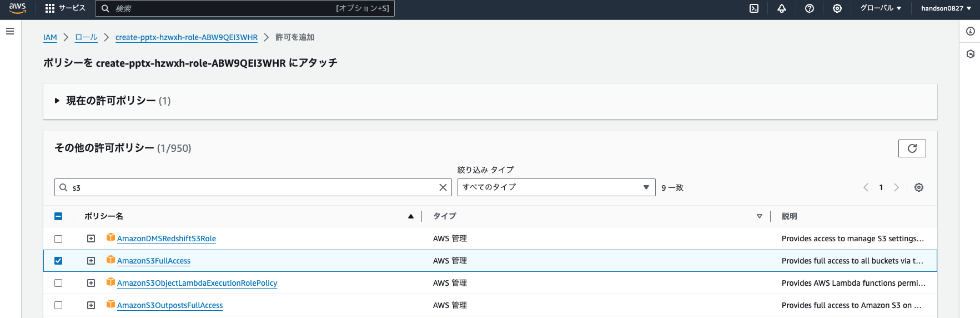Check AmazonS3ObjectLambdaExecutionRolePolicy checkbox

58,283
